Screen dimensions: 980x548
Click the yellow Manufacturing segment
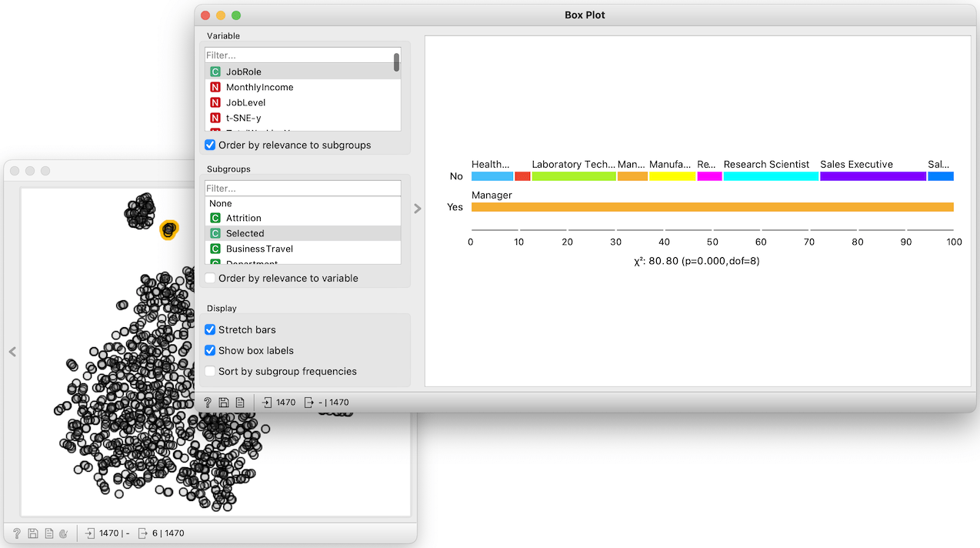pos(672,176)
